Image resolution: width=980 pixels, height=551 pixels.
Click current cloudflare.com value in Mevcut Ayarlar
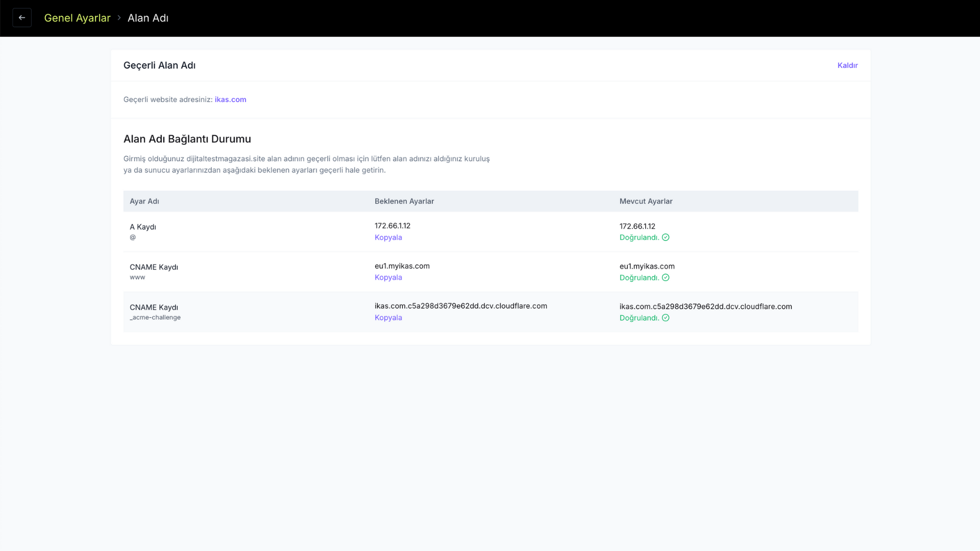point(705,307)
